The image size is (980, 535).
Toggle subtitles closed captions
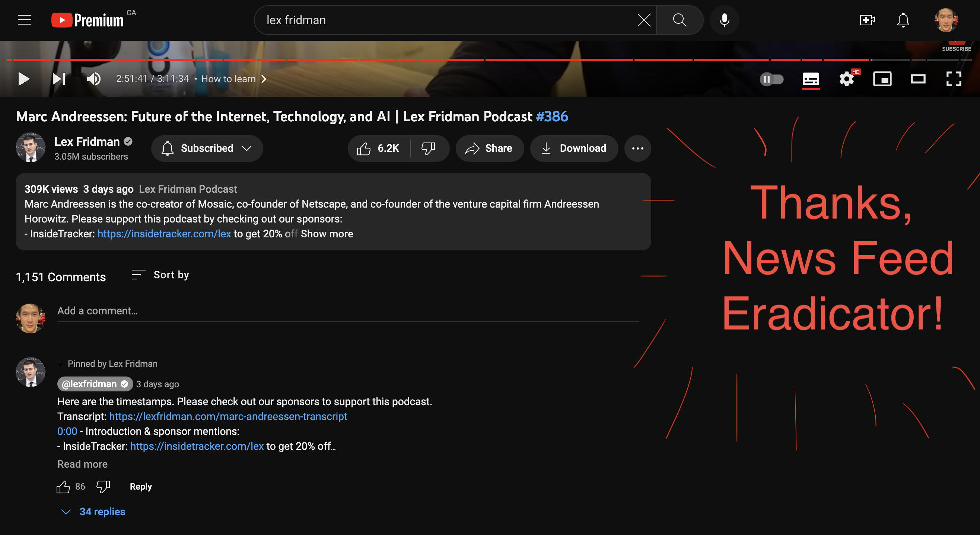pyautogui.click(x=811, y=79)
